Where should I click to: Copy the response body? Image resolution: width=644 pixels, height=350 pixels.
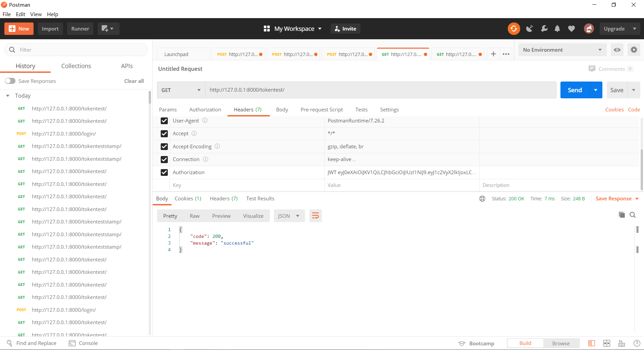622,215
